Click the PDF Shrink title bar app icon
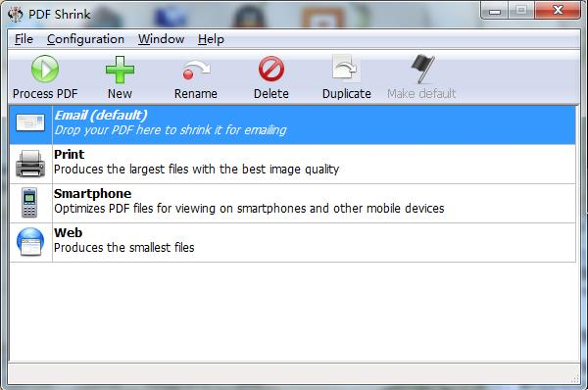The width and height of the screenshot is (588, 390). 16,15
